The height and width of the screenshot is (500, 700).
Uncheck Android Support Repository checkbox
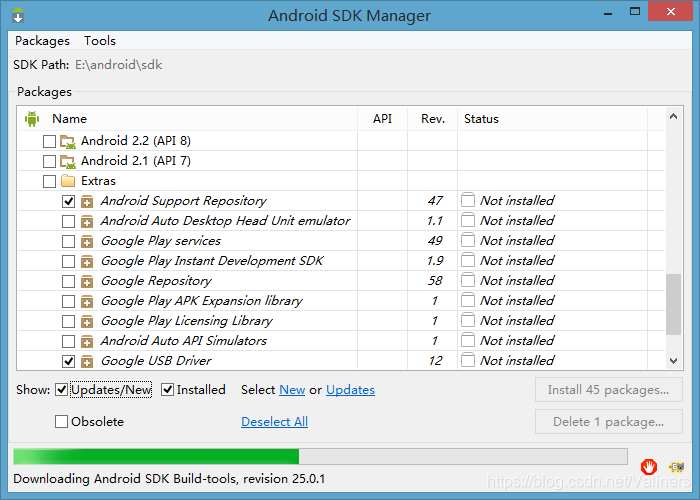(x=68, y=201)
